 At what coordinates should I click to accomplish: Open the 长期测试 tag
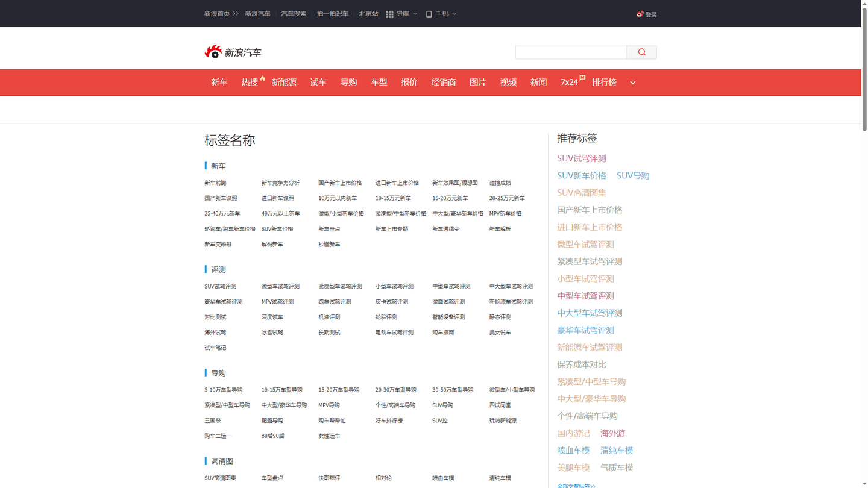click(329, 333)
